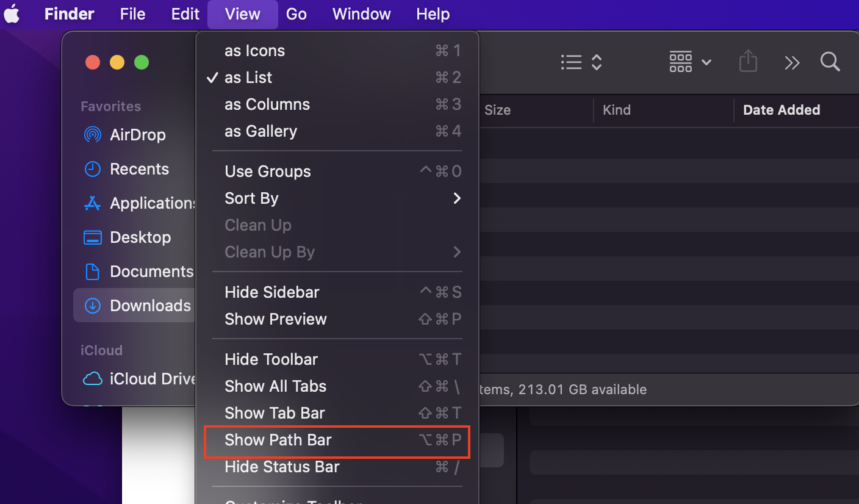
Task: Open the Window menu
Action: point(362,14)
